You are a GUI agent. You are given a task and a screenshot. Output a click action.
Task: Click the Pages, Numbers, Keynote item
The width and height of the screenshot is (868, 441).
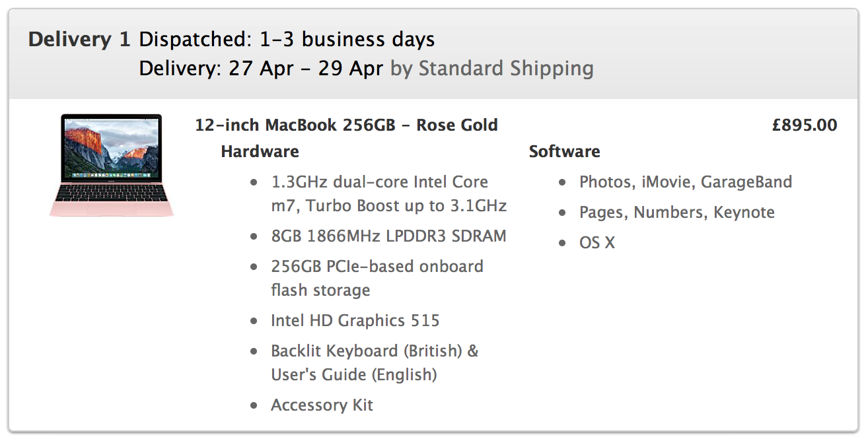coord(676,212)
